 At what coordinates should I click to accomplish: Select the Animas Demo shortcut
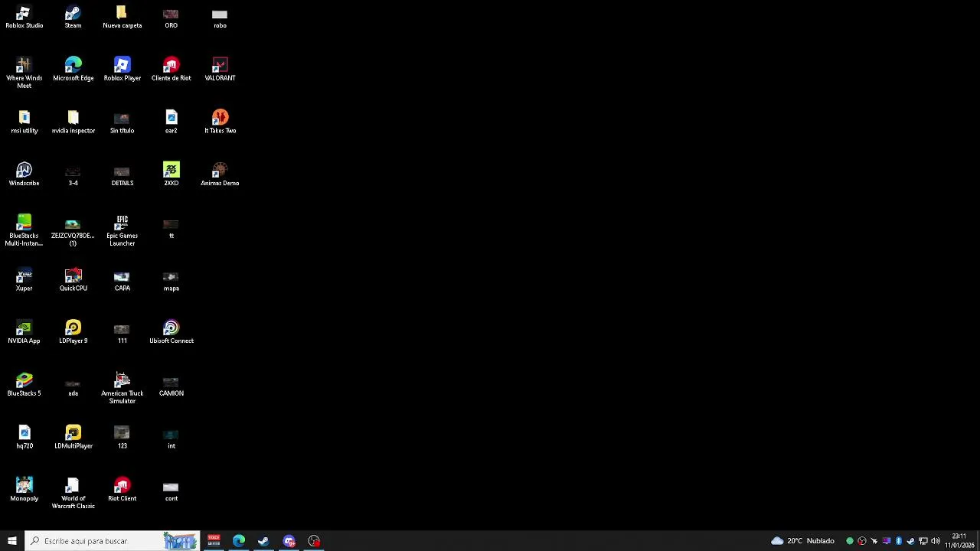(220, 174)
